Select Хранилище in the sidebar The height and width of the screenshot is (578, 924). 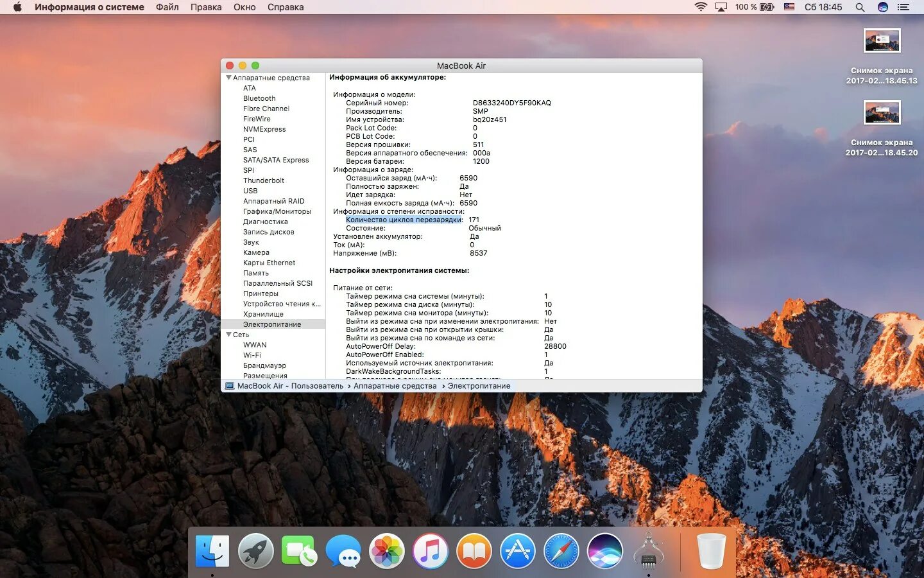[263, 314]
